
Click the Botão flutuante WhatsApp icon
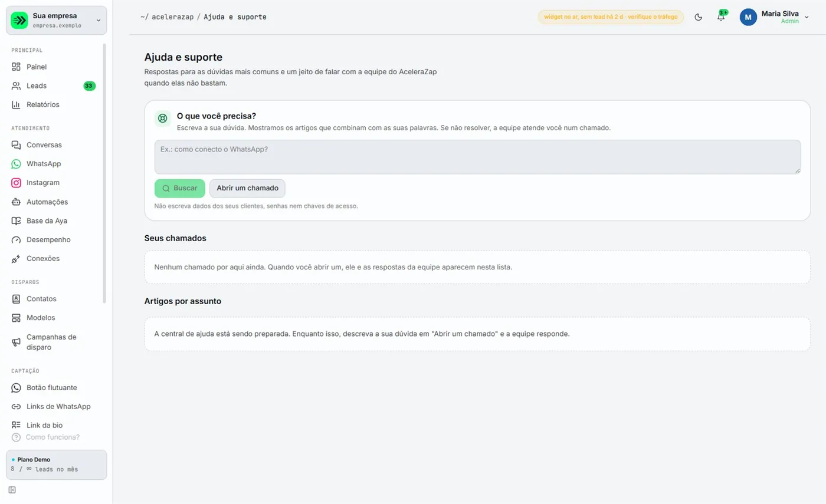(16, 388)
